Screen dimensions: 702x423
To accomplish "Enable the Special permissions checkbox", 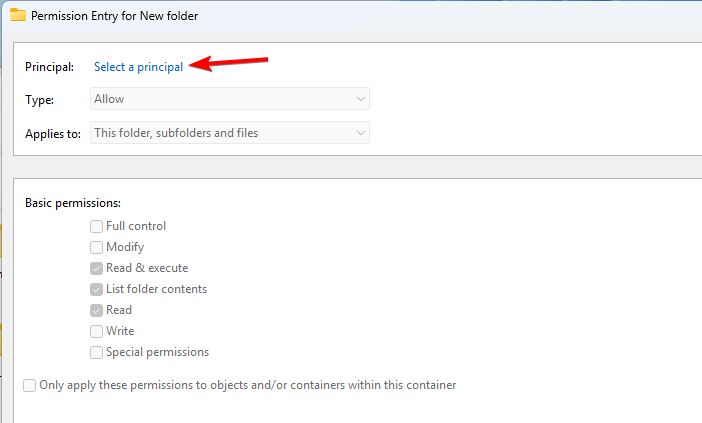I will point(96,352).
